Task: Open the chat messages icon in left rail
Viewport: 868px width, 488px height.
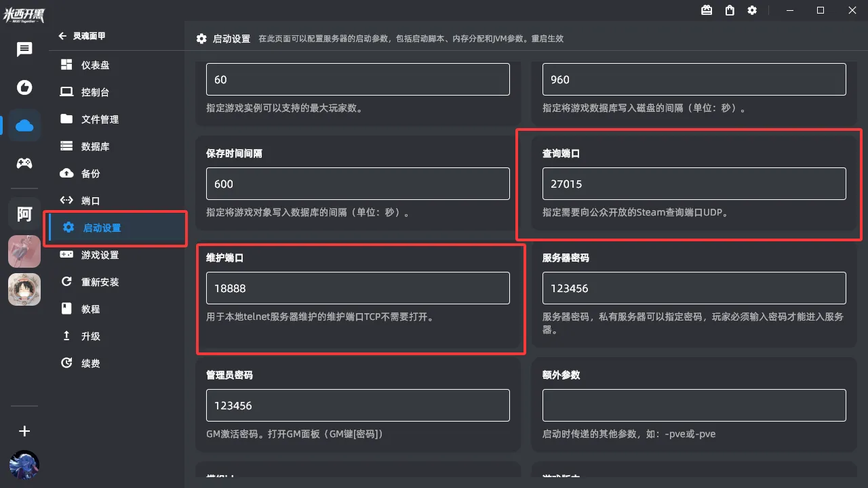Action: [x=24, y=49]
